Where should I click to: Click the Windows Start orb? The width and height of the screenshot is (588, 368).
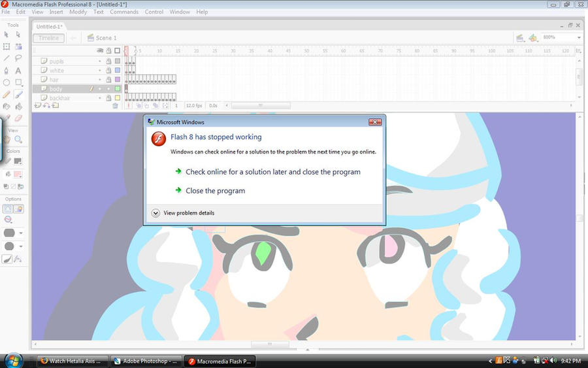coord(13,361)
